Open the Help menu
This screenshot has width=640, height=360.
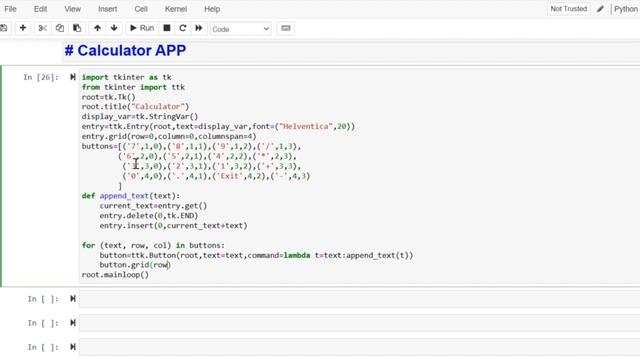click(212, 9)
